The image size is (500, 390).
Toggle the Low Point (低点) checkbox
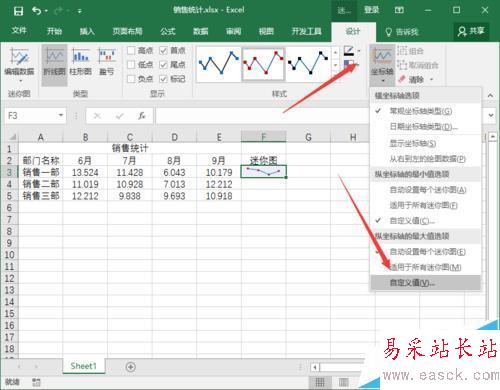131,65
